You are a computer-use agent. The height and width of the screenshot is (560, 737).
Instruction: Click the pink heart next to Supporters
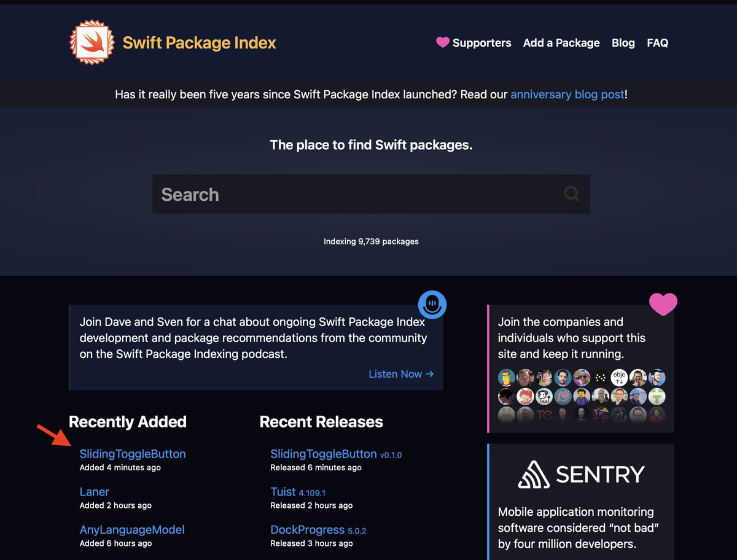443,42
